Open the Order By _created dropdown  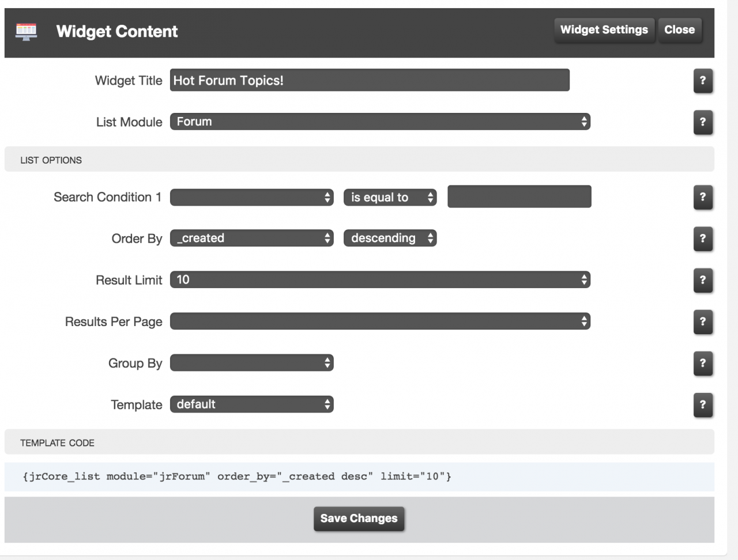(x=251, y=238)
